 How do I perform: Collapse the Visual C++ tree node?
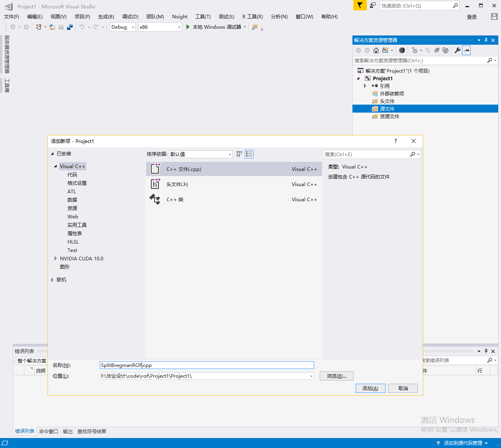pos(55,166)
